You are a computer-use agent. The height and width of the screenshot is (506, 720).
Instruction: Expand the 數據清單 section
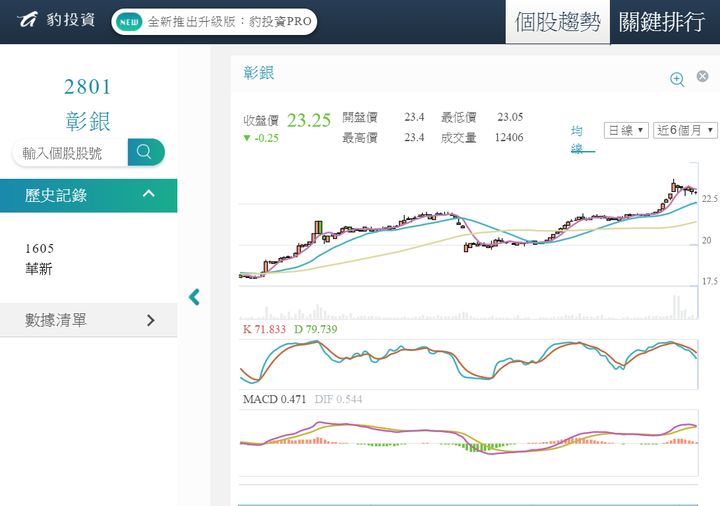(89, 320)
